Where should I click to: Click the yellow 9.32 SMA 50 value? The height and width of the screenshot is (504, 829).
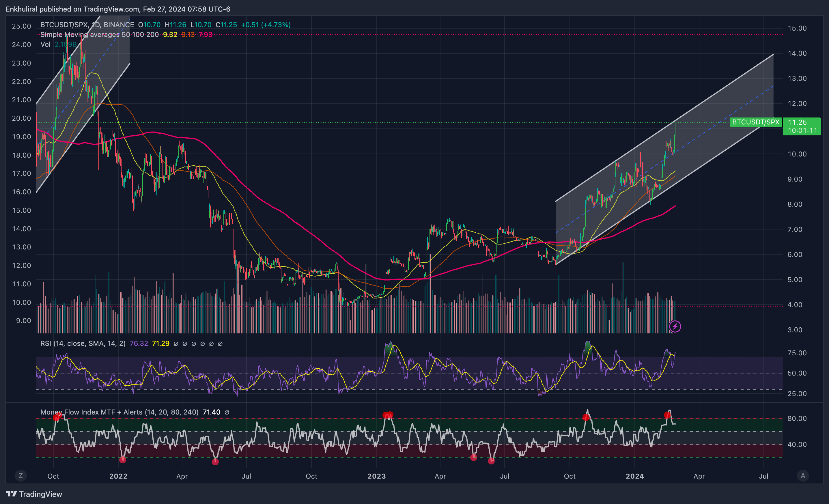(x=170, y=34)
